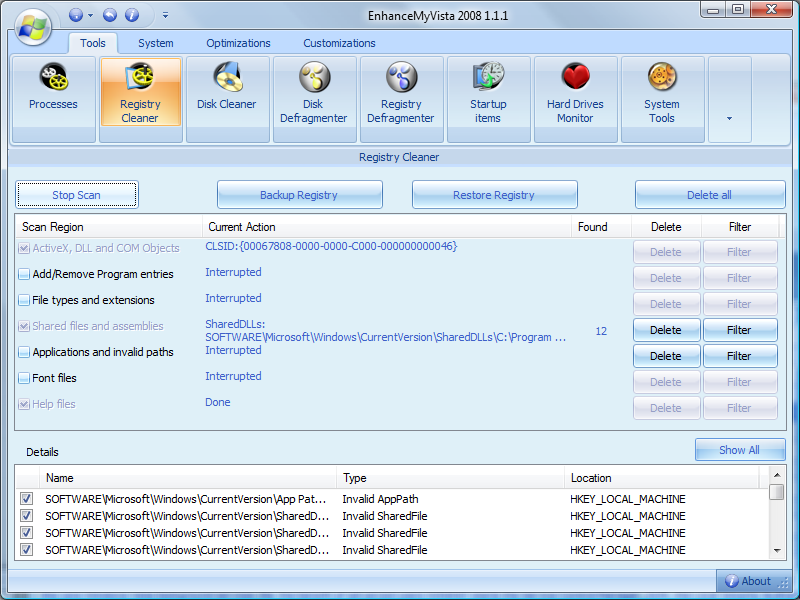Expand the globe icon dropdown arrow
Viewport: 800px width, 600px height.
coord(90,15)
